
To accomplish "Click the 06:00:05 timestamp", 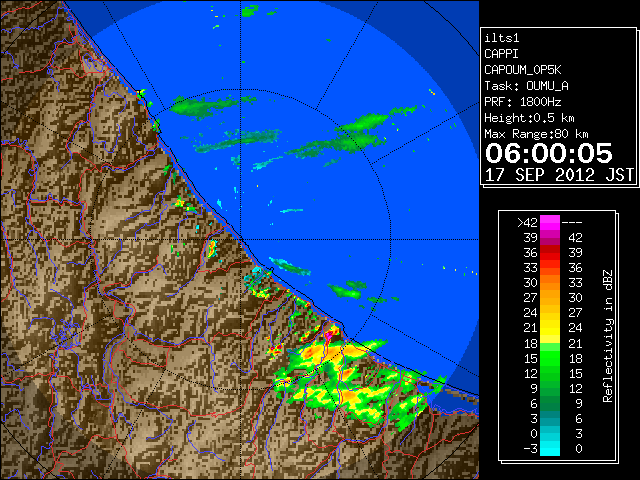I will (x=549, y=153).
